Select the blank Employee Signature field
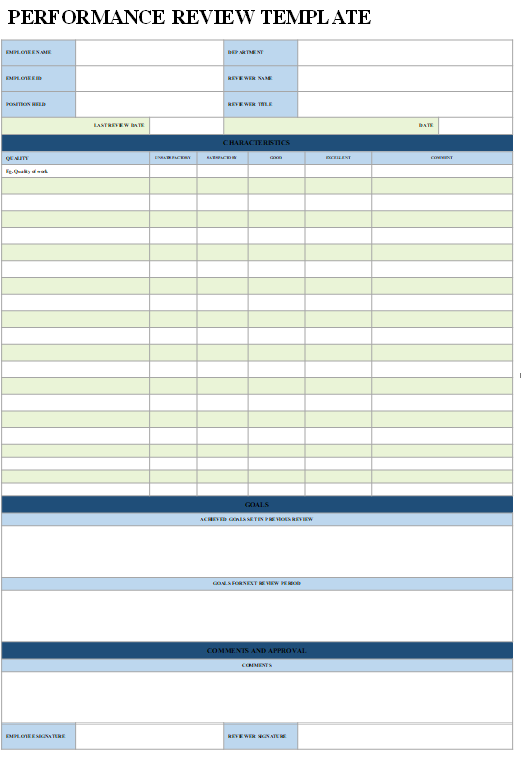The width and height of the screenshot is (521, 762). pos(149,736)
